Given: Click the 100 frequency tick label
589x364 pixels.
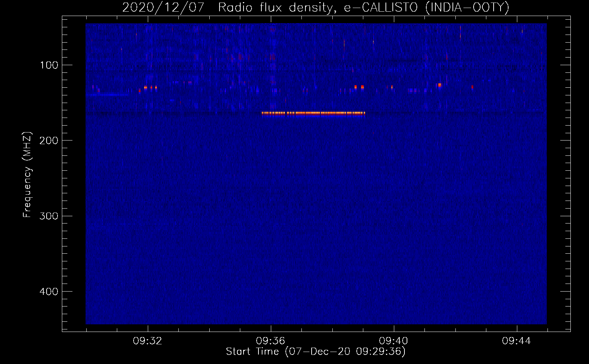Looking at the screenshot, I should pos(49,65).
